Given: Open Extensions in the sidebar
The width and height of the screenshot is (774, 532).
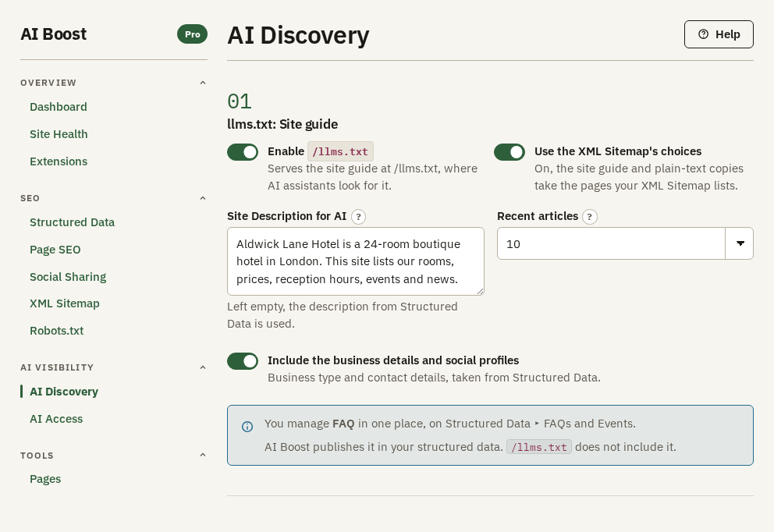Looking at the screenshot, I should tap(59, 161).
